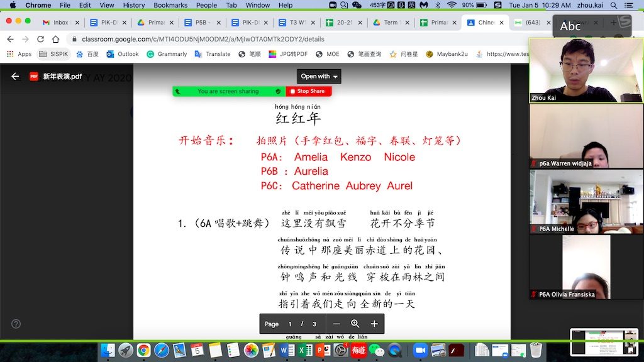The width and height of the screenshot is (644, 362).
Task: Open the Bookmarks menu in menu bar
Action: point(170,5)
